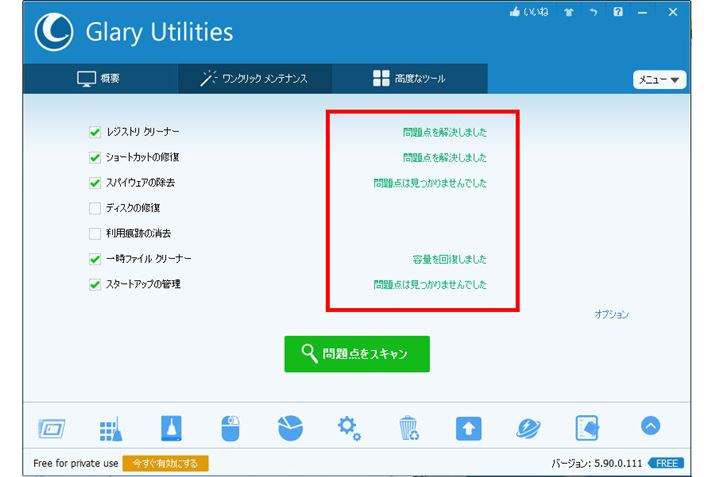Click the Glary Utilities moon logo

tap(54, 32)
